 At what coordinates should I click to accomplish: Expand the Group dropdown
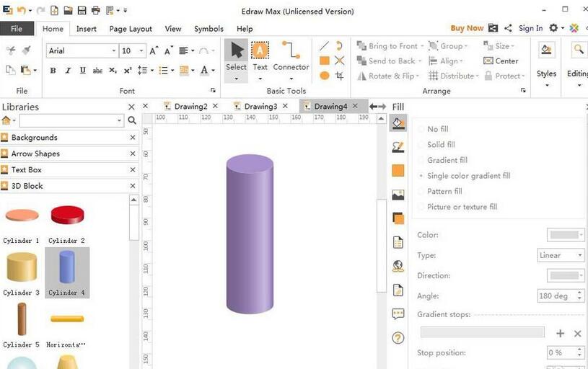coord(466,46)
